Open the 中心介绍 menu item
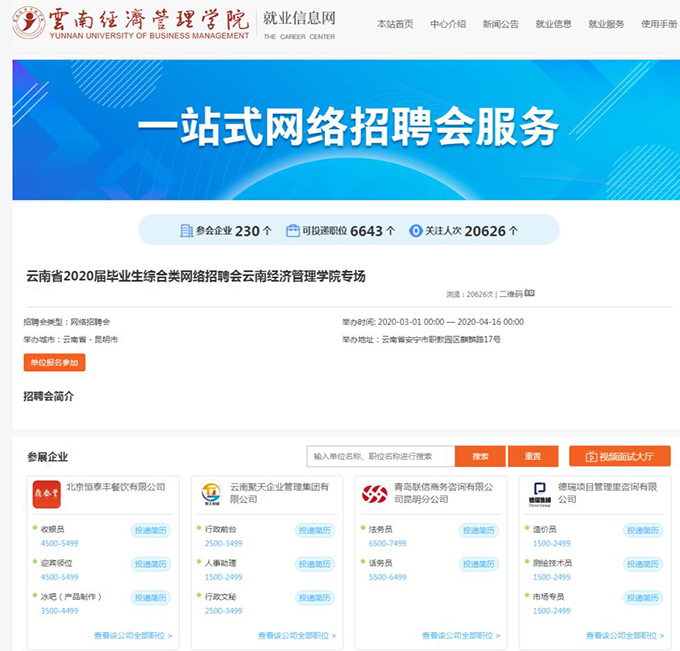The width and height of the screenshot is (680, 651). (448, 24)
